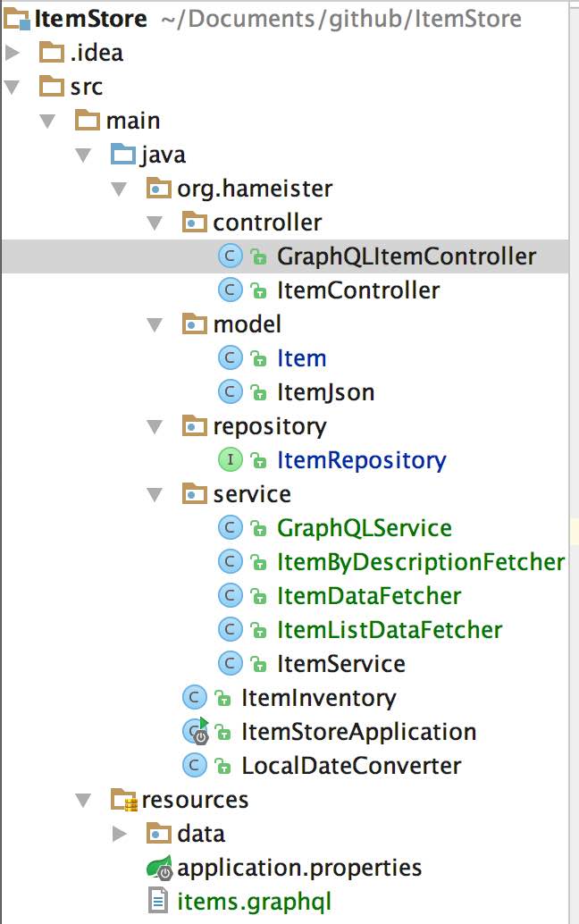Click the org.hameister package icon
Screen dimensions: 579x924
[x=158, y=189]
